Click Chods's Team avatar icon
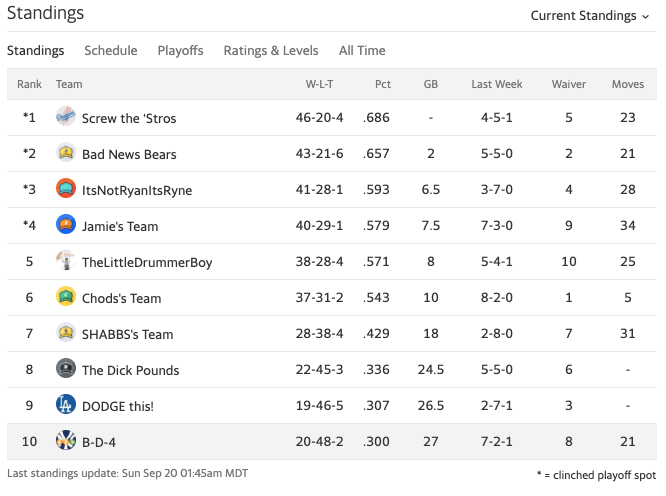Screen dimensions: 666x496 [66, 297]
